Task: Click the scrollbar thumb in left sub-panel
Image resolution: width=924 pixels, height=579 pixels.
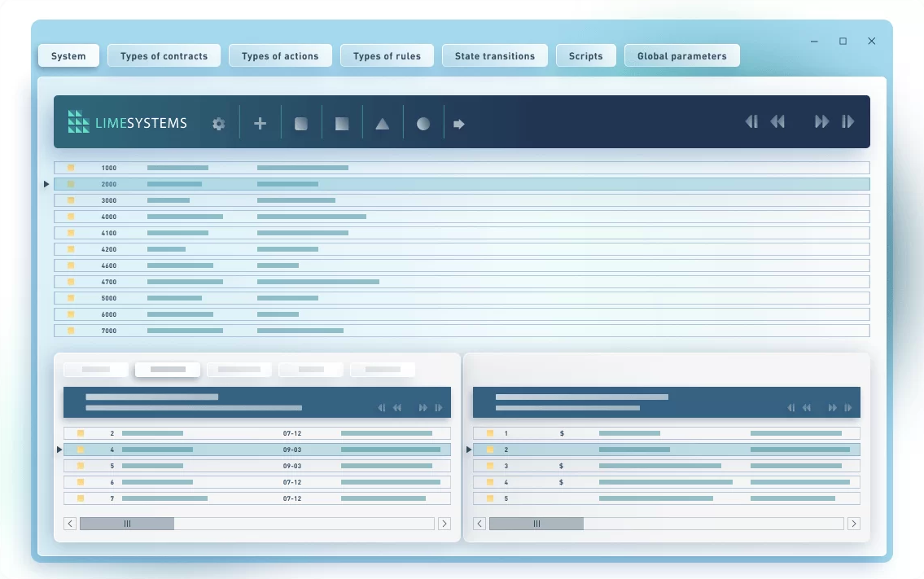Action: 127,524
